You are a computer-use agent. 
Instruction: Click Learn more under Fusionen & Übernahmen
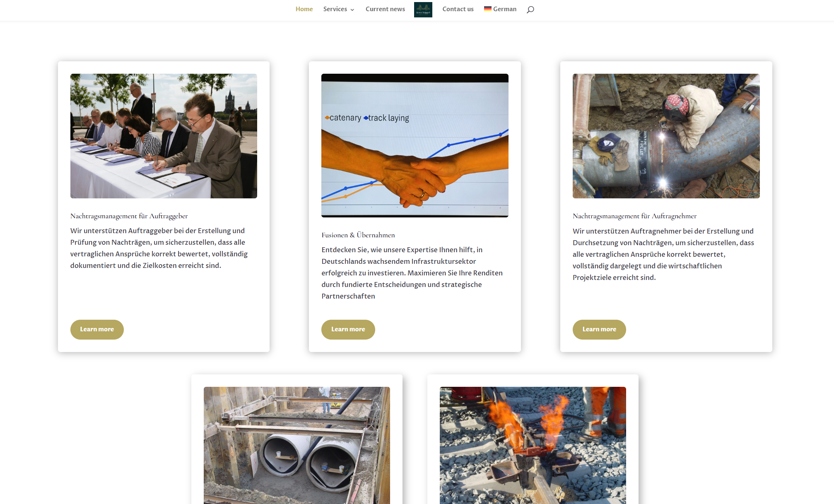(348, 329)
